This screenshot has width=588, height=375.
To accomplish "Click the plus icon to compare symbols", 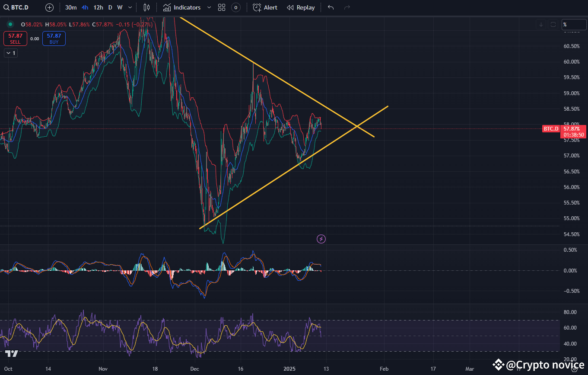I will (x=49, y=7).
